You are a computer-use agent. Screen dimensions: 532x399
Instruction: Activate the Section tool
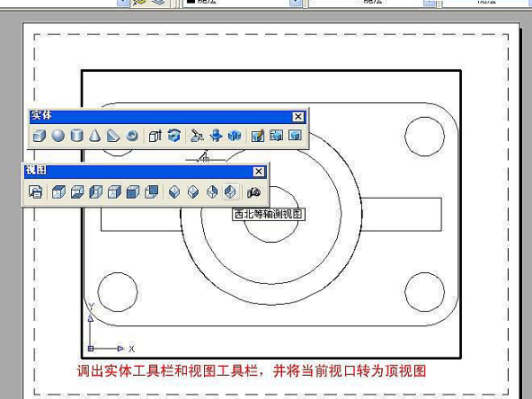click(x=215, y=136)
